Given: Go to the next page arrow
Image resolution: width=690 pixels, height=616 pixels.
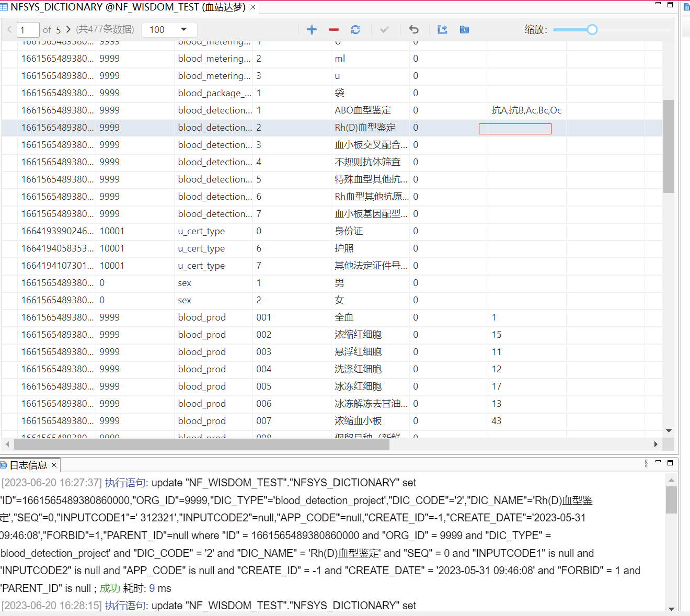Looking at the screenshot, I should point(68,30).
